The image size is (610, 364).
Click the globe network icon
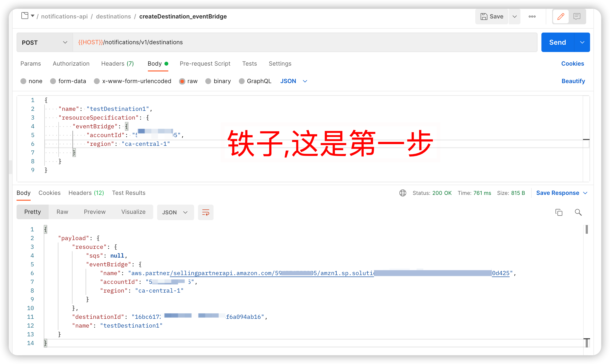tap(403, 193)
